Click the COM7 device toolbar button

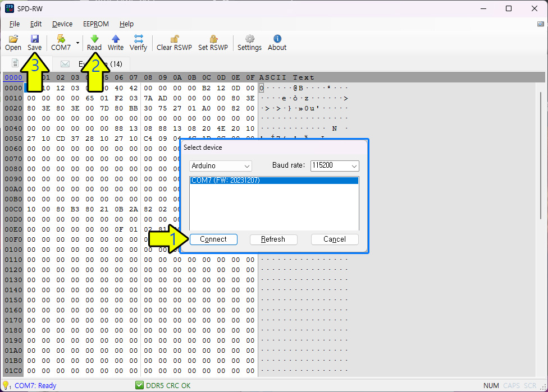click(61, 43)
